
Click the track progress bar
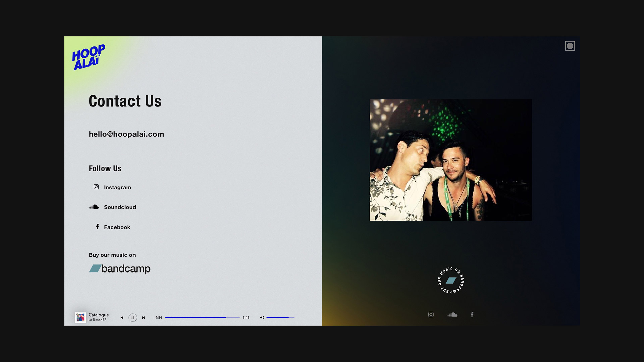[202, 317]
